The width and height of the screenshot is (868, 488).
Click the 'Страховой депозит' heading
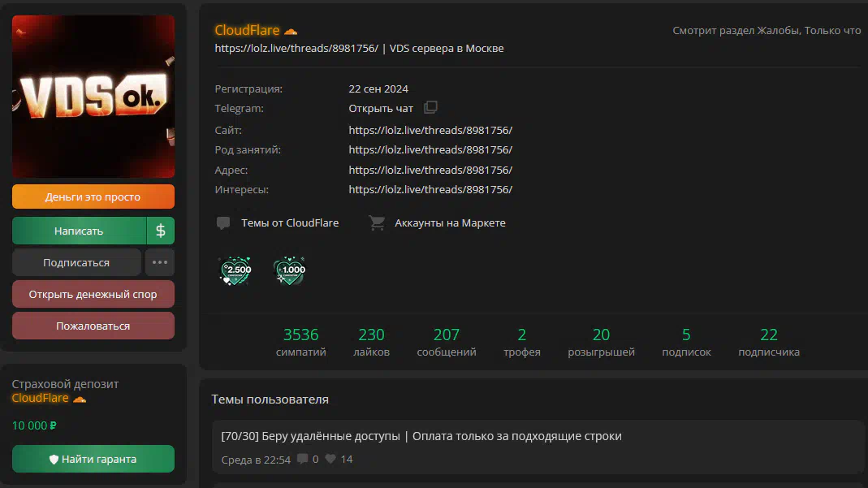(x=65, y=384)
